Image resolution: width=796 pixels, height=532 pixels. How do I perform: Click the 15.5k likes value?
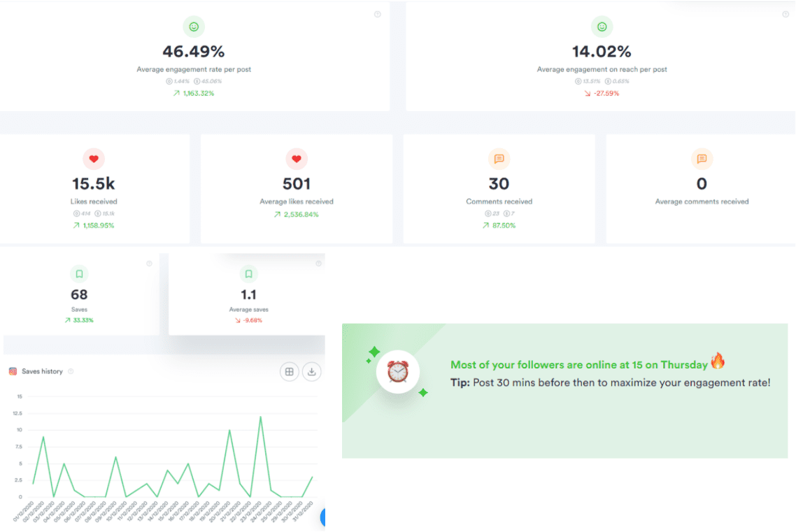(x=94, y=183)
